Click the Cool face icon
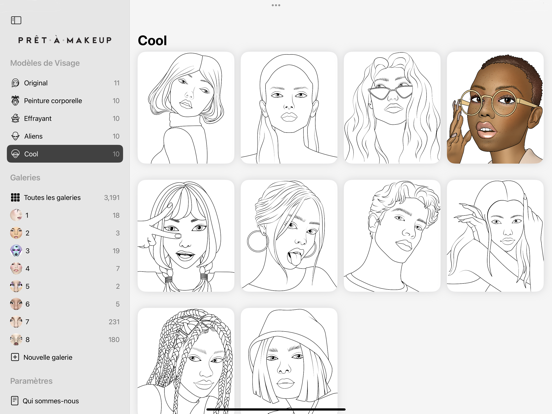This screenshot has height=414, width=552. tap(15, 154)
